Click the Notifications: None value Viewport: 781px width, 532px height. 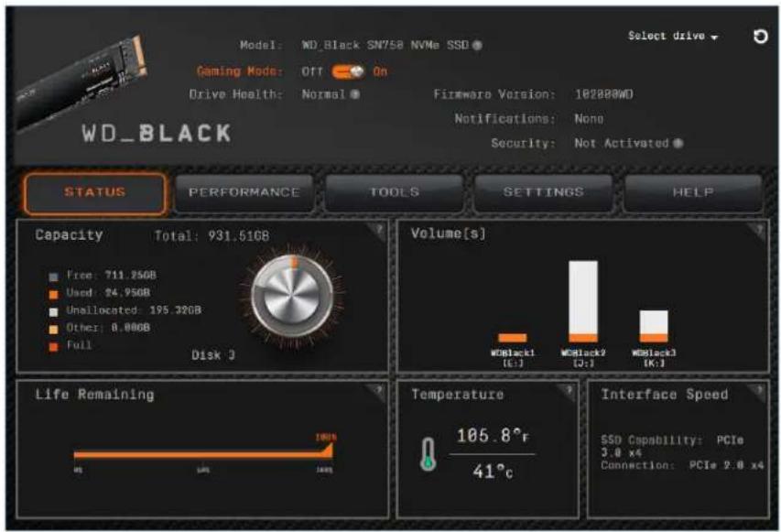[589, 118]
